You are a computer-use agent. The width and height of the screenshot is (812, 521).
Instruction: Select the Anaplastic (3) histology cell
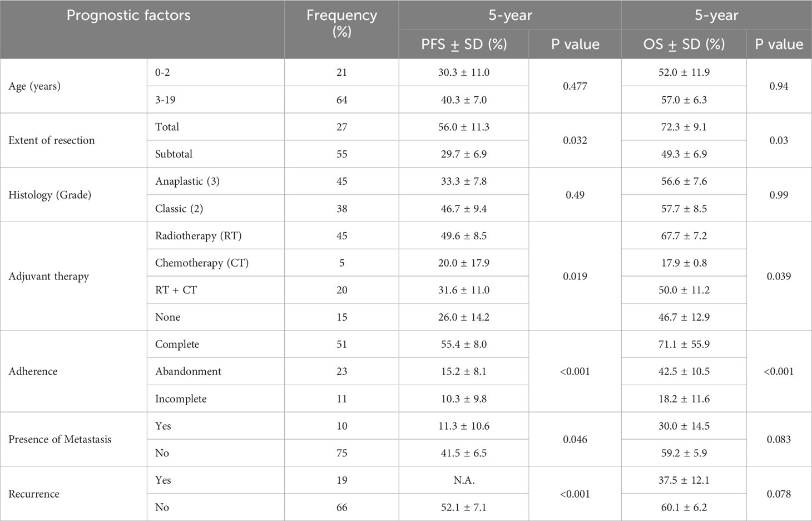(x=187, y=181)
